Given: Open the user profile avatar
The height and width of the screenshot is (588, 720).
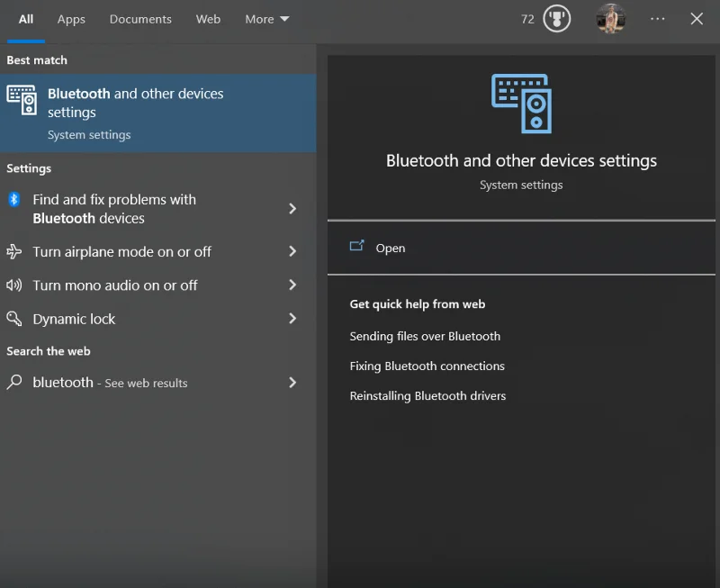Looking at the screenshot, I should coord(611,19).
